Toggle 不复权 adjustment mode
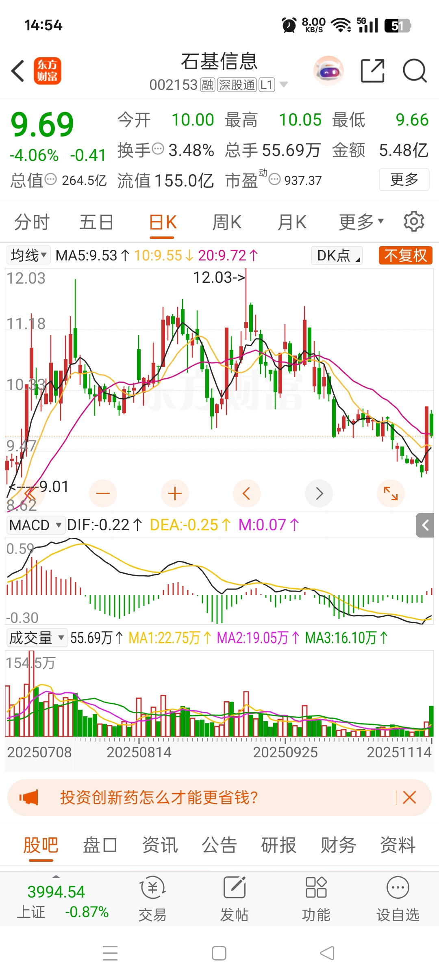The width and height of the screenshot is (439, 980). click(x=406, y=256)
